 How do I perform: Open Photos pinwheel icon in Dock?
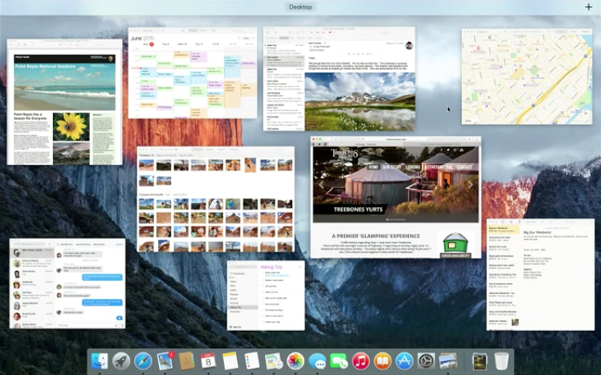click(x=295, y=361)
